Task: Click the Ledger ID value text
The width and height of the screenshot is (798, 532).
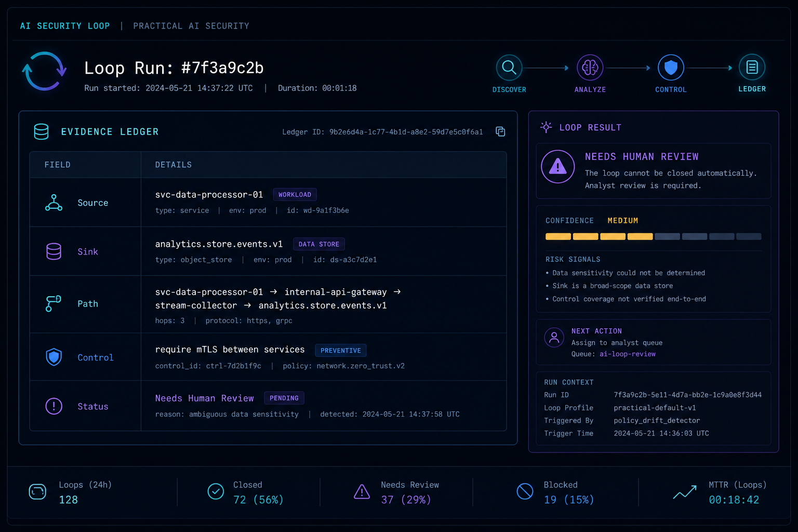Action: pos(406,132)
